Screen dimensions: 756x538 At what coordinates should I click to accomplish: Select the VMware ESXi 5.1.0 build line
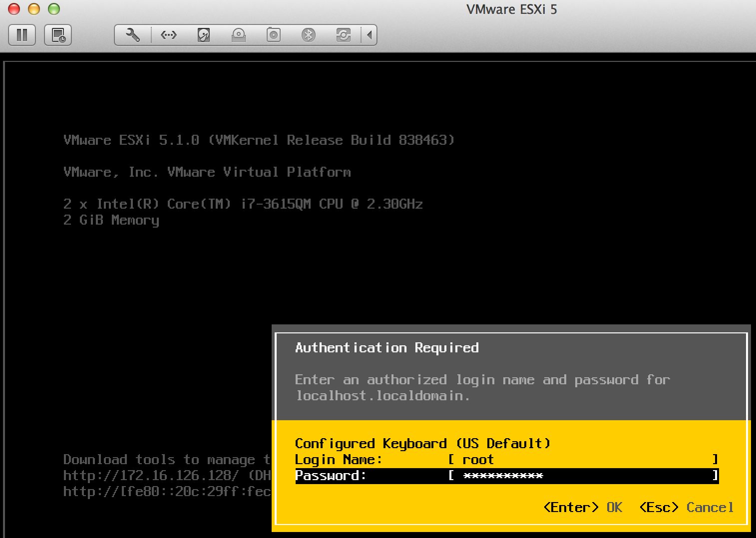259,140
